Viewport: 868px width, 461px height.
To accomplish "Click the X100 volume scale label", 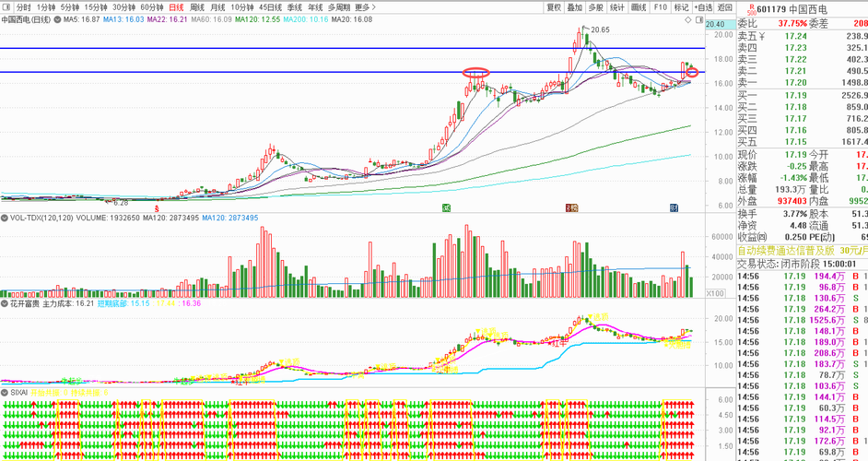I will coord(715,294).
